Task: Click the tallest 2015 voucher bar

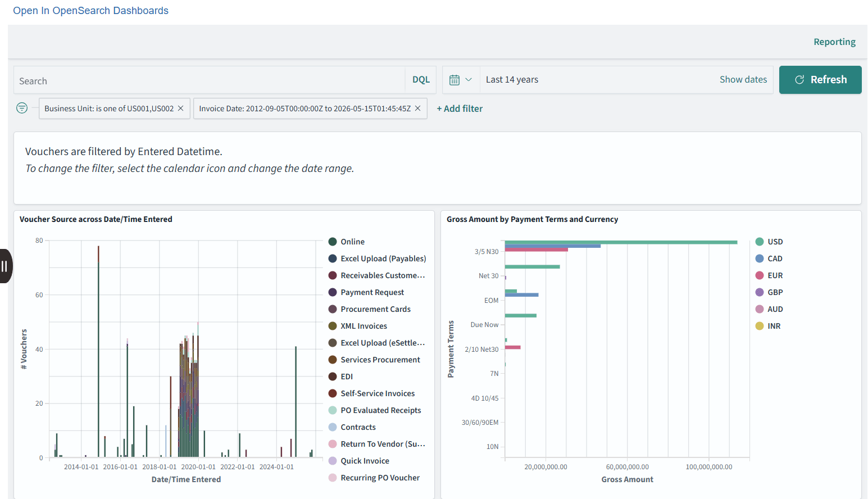Action: click(98, 360)
